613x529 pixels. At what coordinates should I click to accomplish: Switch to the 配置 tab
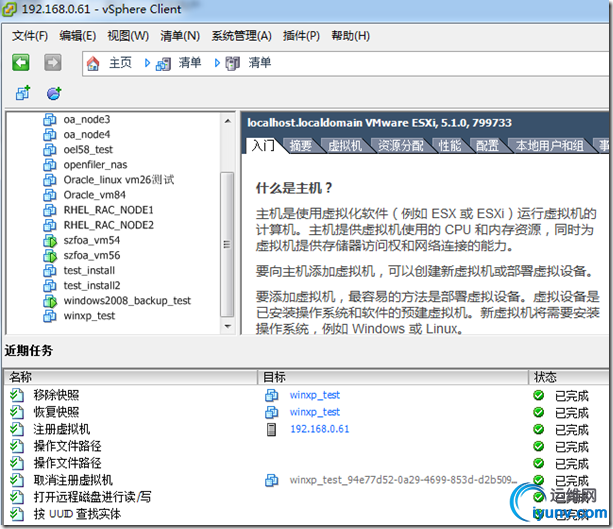coord(487,145)
